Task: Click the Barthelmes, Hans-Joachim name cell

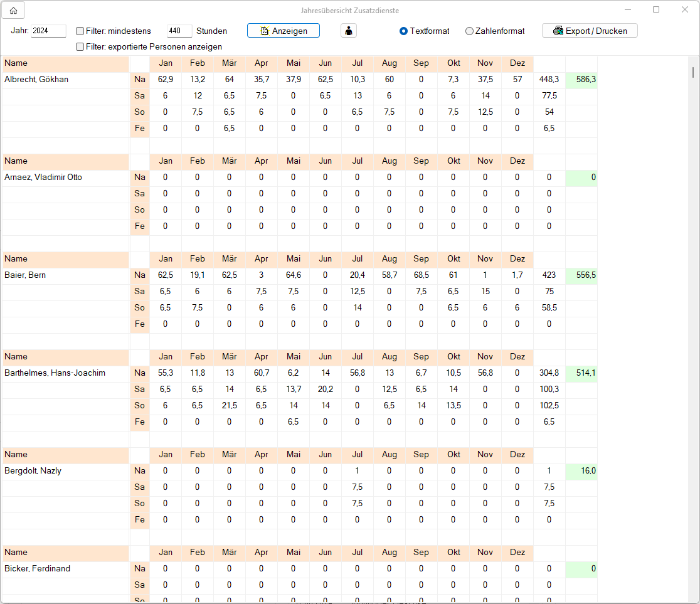Action: tap(55, 373)
